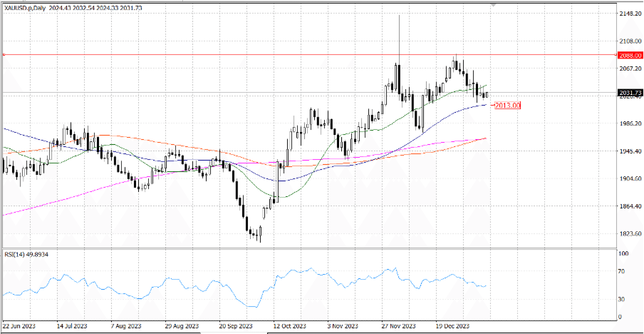Screen dimensions: 644x334
Task: Click the gray chart shift triangle marker
Action: 493,5
